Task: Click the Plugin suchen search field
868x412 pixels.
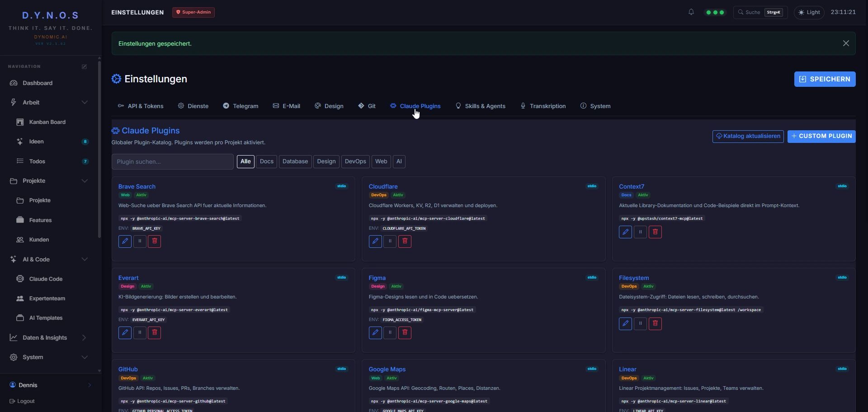Action: click(173, 162)
